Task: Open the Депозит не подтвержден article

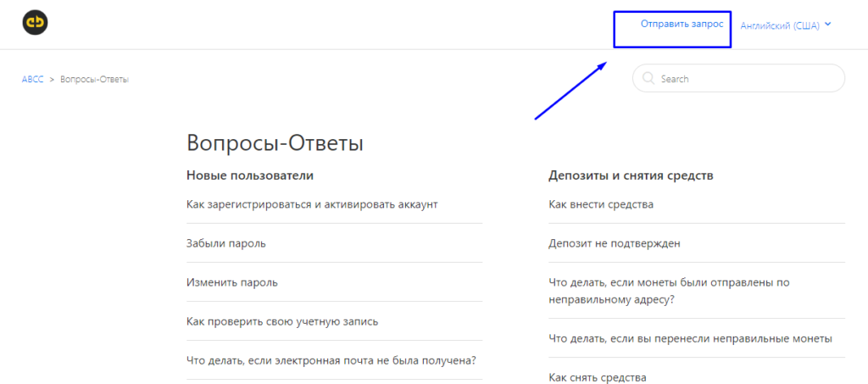Action: (x=614, y=243)
